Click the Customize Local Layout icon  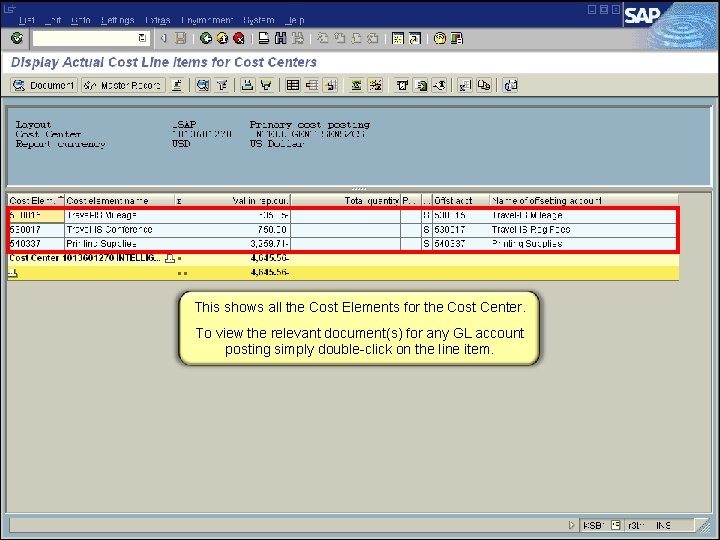[x=456, y=38]
